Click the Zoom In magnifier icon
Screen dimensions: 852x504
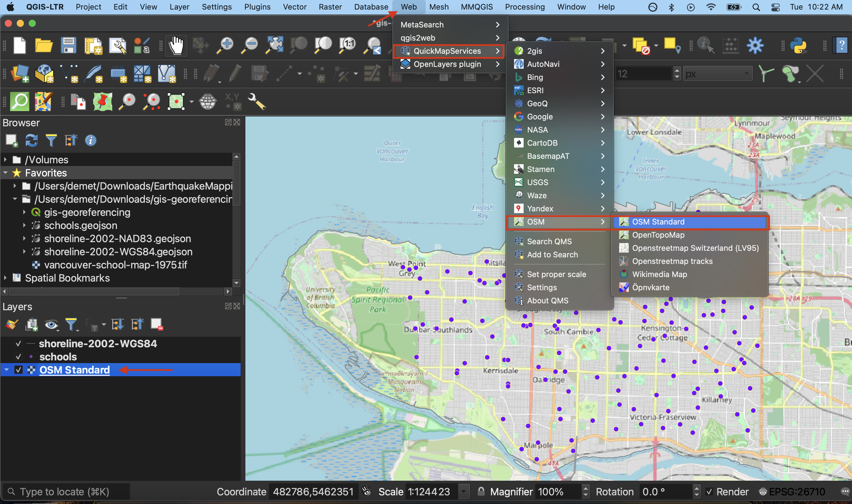pyautogui.click(x=226, y=45)
